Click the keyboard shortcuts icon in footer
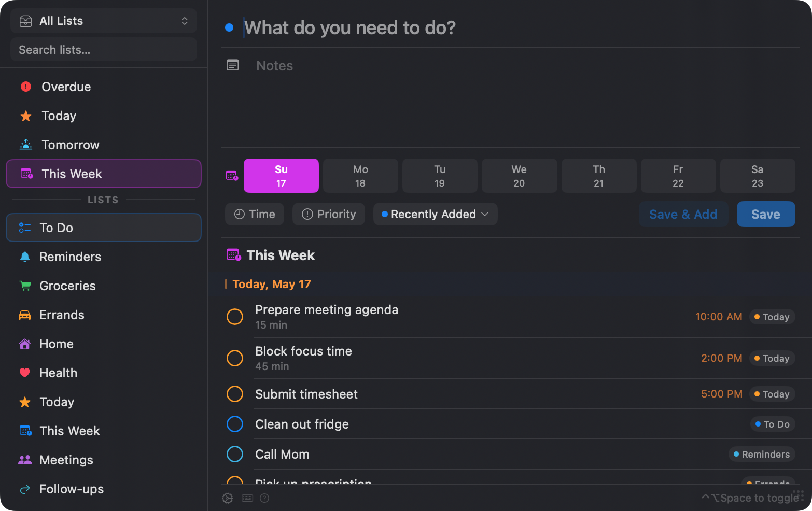 [x=247, y=498]
